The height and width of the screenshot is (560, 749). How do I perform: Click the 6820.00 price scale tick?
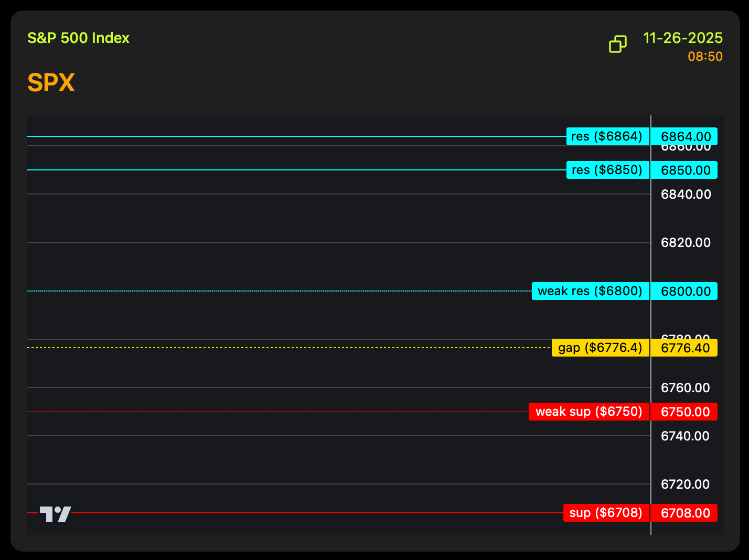[x=686, y=243]
